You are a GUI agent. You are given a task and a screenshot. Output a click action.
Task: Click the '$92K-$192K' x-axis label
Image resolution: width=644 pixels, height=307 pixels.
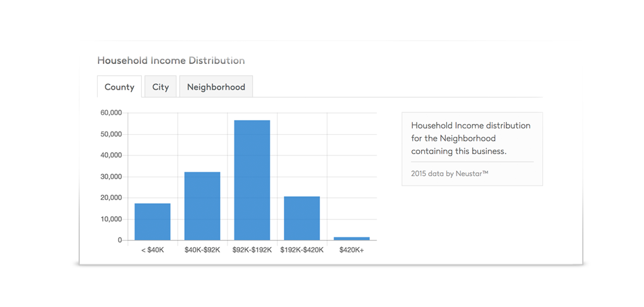252,250
